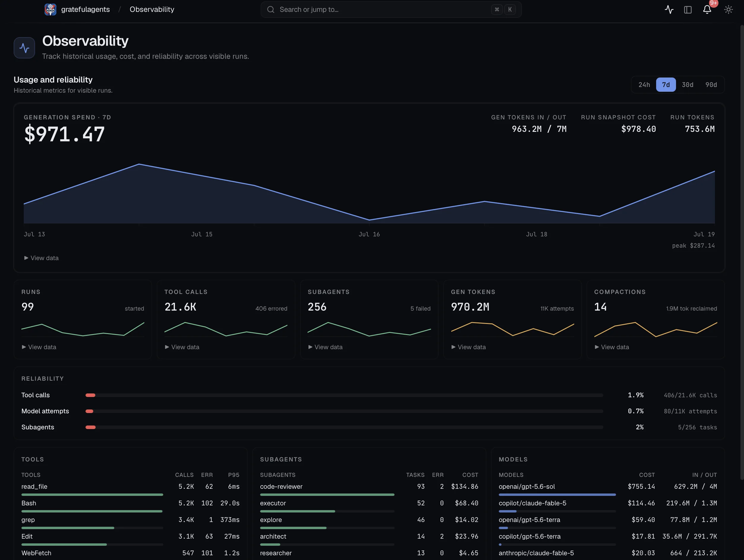Expand View data in Runs card

39,347
